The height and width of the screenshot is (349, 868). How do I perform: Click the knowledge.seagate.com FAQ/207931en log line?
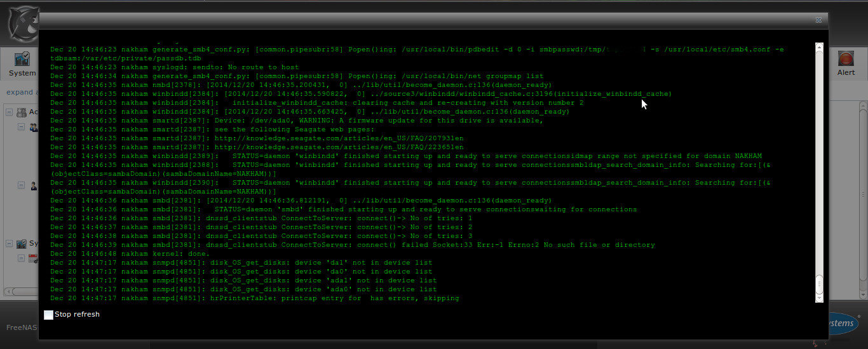coord(257,138)
